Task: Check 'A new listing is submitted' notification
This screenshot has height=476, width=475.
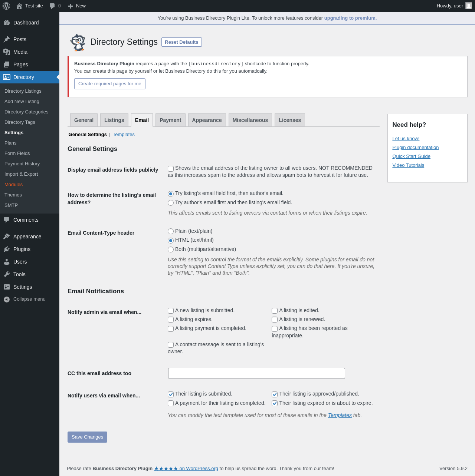Action: (171, 311)
